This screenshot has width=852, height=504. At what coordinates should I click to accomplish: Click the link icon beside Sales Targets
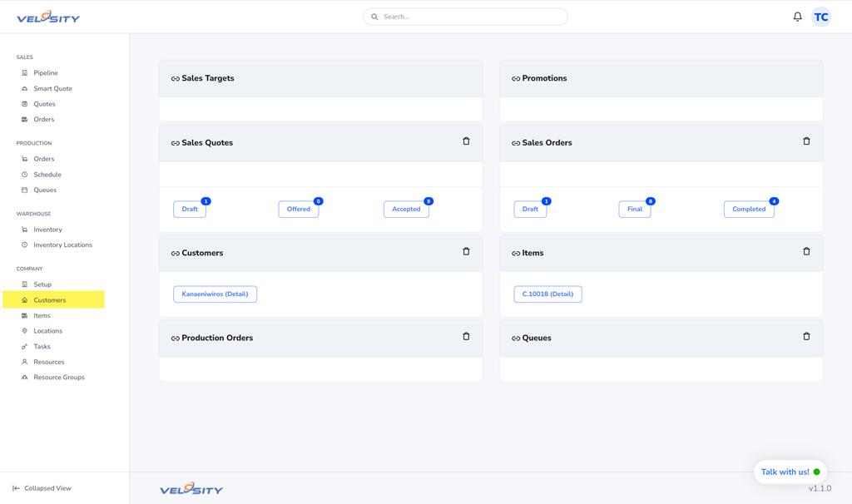pos(175,79)
